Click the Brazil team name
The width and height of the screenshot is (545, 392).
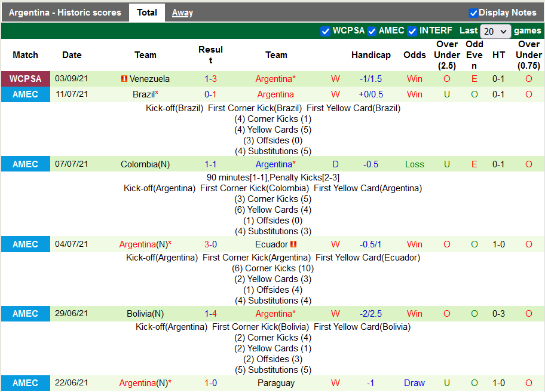point(143,94)
